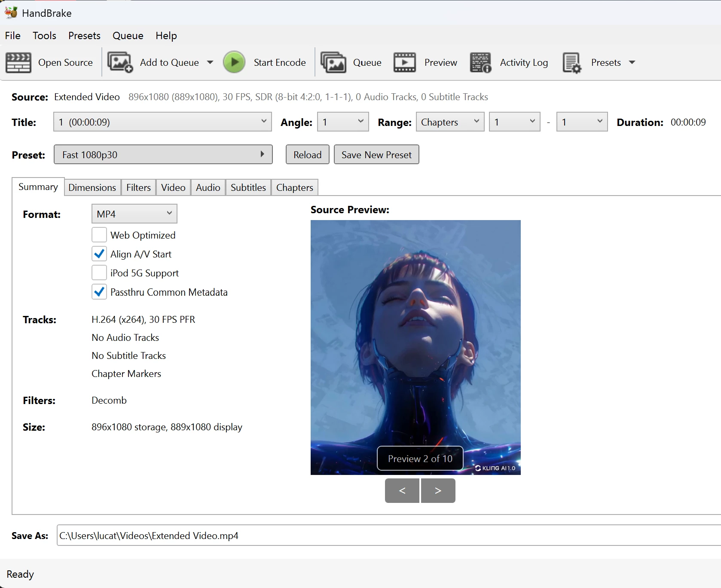Viewport: 721px width, 588px height.
Task: Click Start Encode label
Action: 280,62
